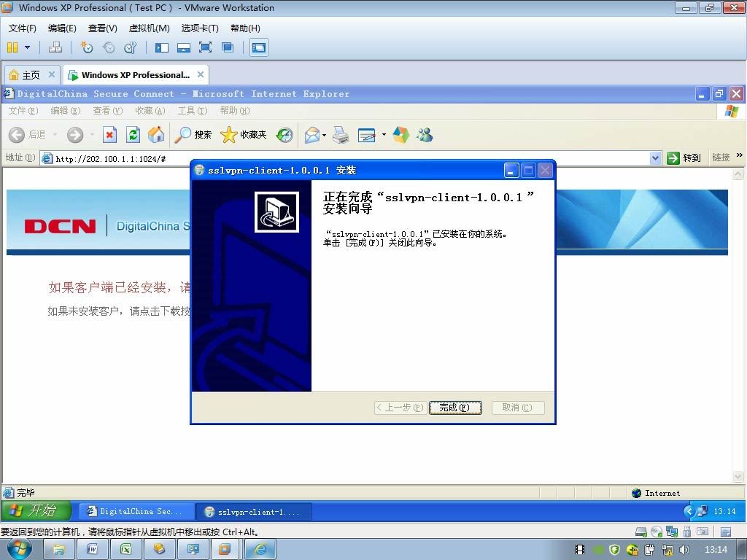Select the sslvpn-client taskbar button
This screenshot has height=560, width=747.
pyautogui.click(x=255, y=512)
